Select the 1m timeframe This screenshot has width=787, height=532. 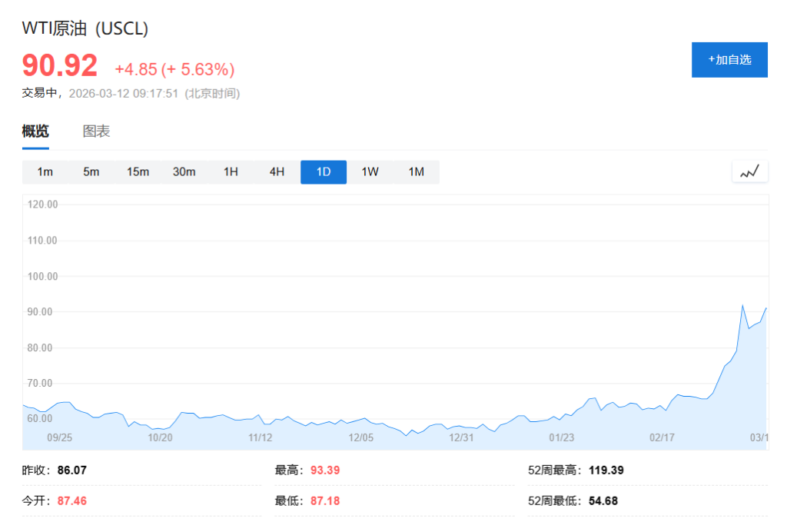(45, 171)
